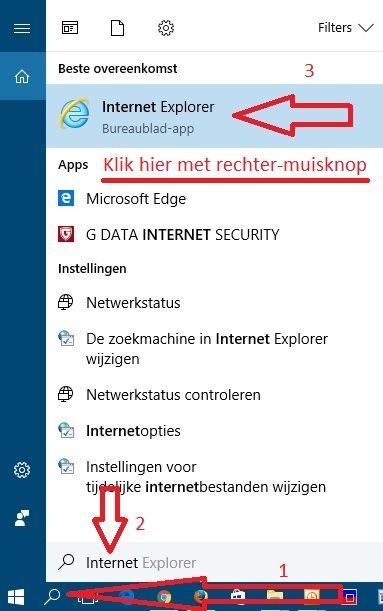The image size is (383, 611).
Task: Launch Firefox from the taskbar
Action: pos(200,597)
